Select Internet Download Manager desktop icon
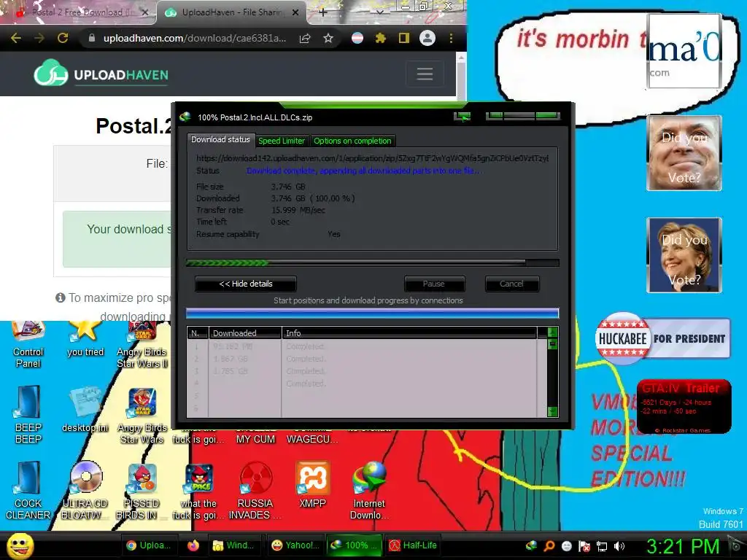This screenshot has width=747, height=560. (x=369, y=491)
